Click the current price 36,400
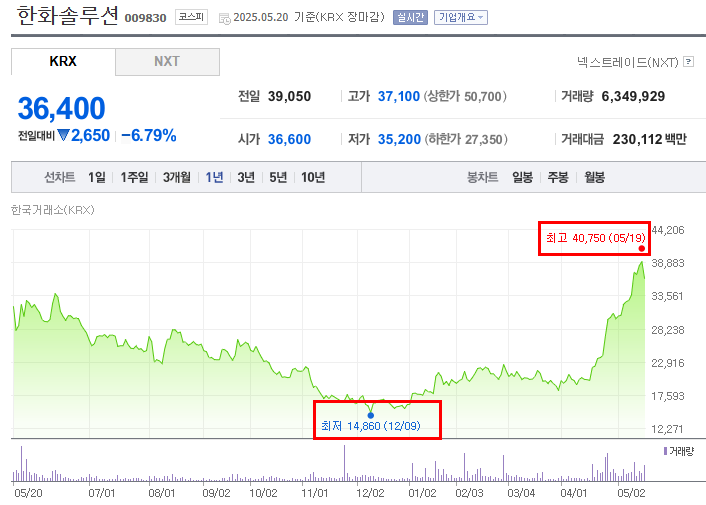The height and width of the screenshot is (505, 706). click(61, 108)
